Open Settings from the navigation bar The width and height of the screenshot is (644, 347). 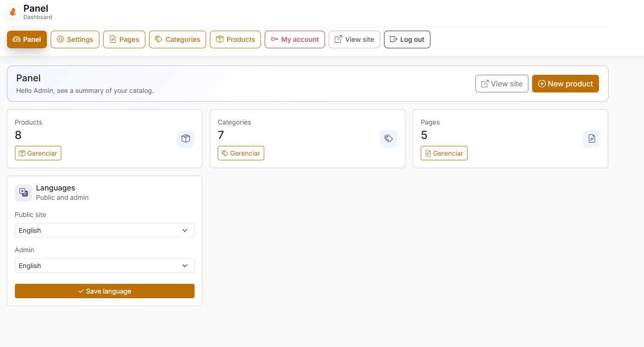point(75,39)
